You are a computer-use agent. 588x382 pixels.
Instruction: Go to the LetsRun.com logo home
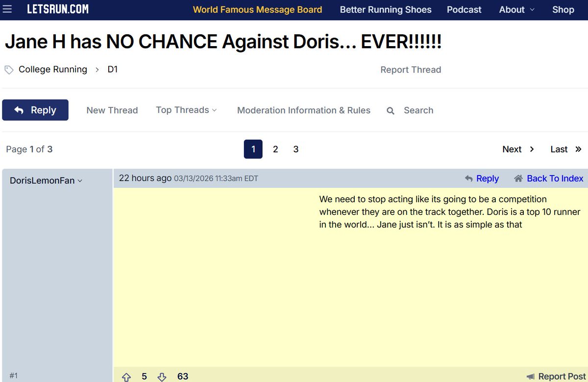pyautogui.click(x=58, y=9)
